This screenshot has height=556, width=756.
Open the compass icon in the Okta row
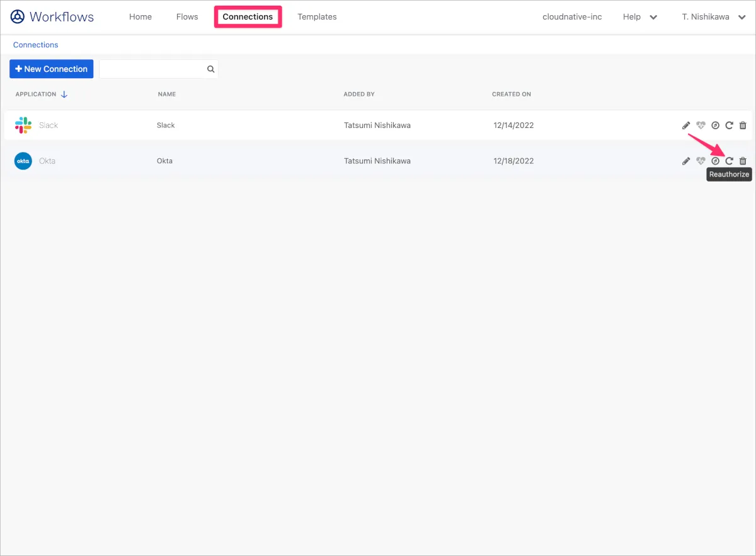tap(715, 161)
